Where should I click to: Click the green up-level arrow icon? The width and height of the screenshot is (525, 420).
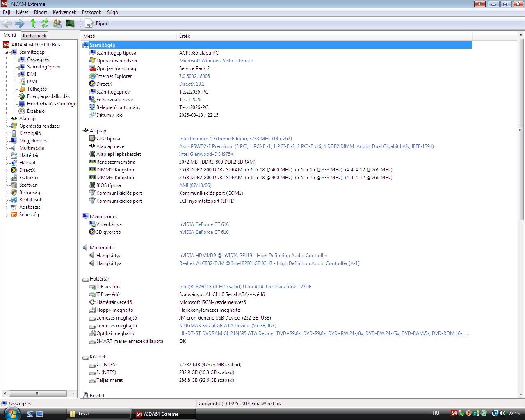click(x=33, y=23)
